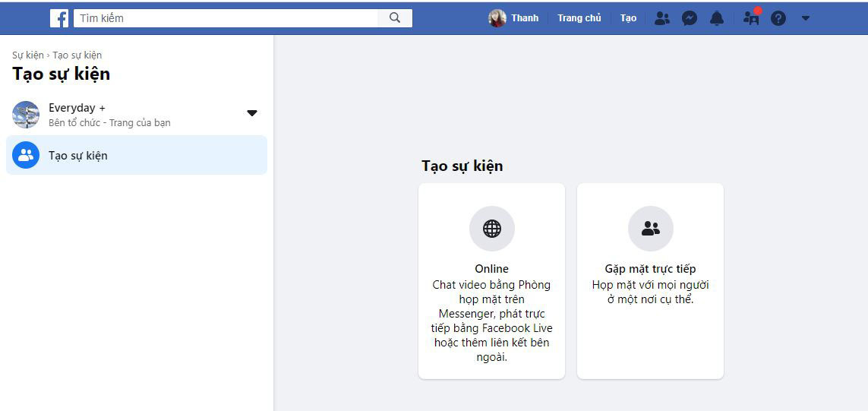868x411 pixels.
Task: Go to Trang chủ
Action: tap(579, 18)
